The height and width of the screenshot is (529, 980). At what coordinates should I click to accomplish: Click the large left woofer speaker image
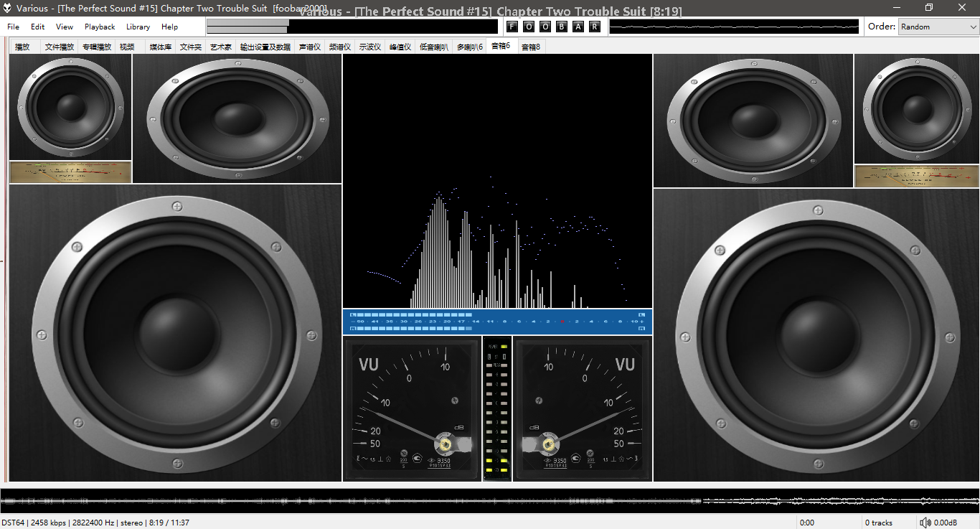click(x=174, y=333)
